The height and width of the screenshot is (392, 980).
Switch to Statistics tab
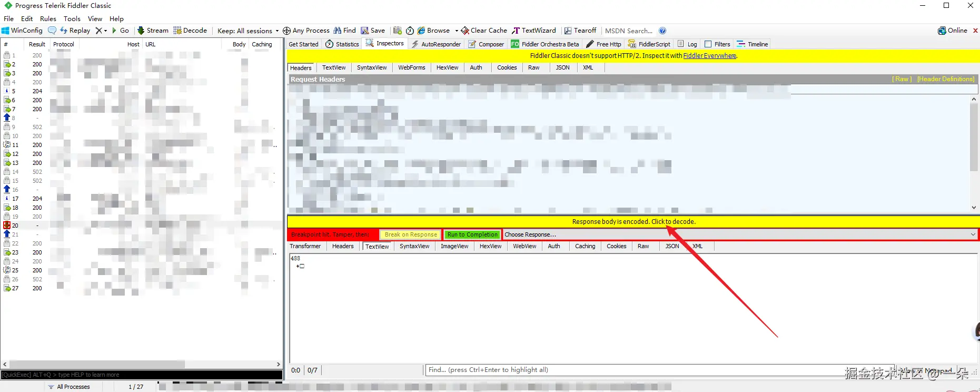(342, 44)
